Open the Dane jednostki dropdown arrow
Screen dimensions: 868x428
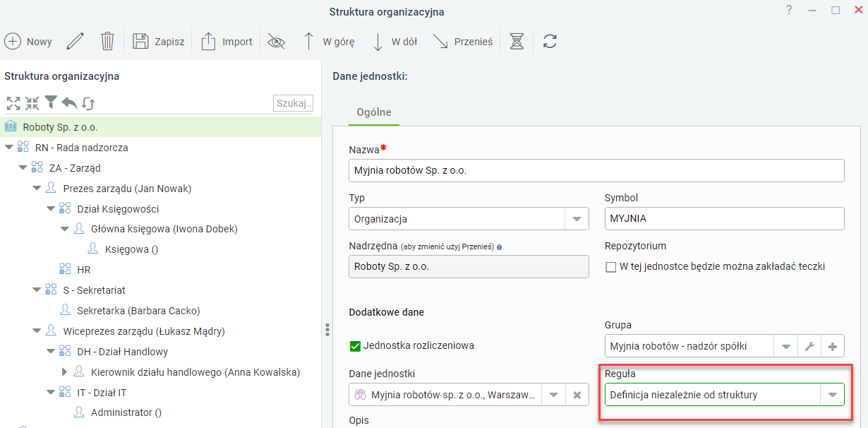553,395
